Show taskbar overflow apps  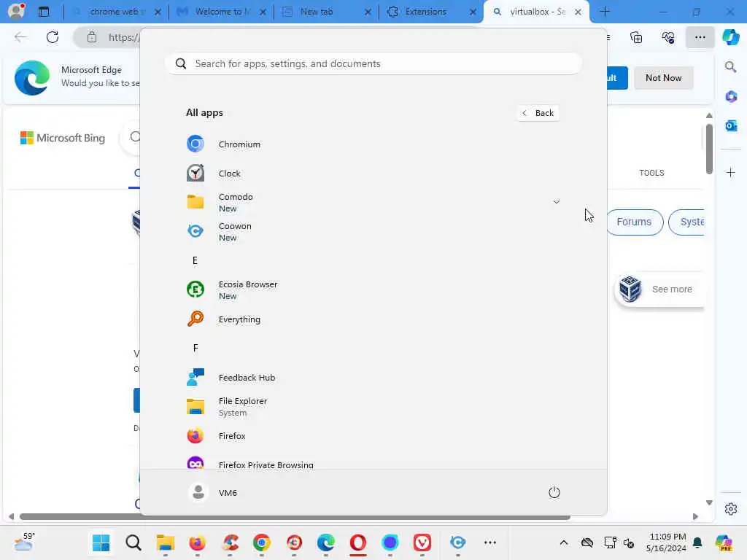(x=489, y=542)
